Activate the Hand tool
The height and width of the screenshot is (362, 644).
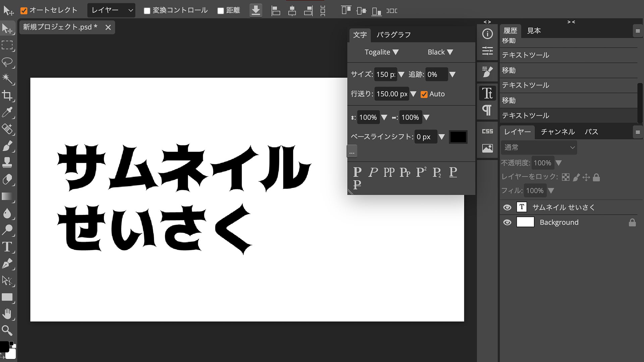coord(7,314)
